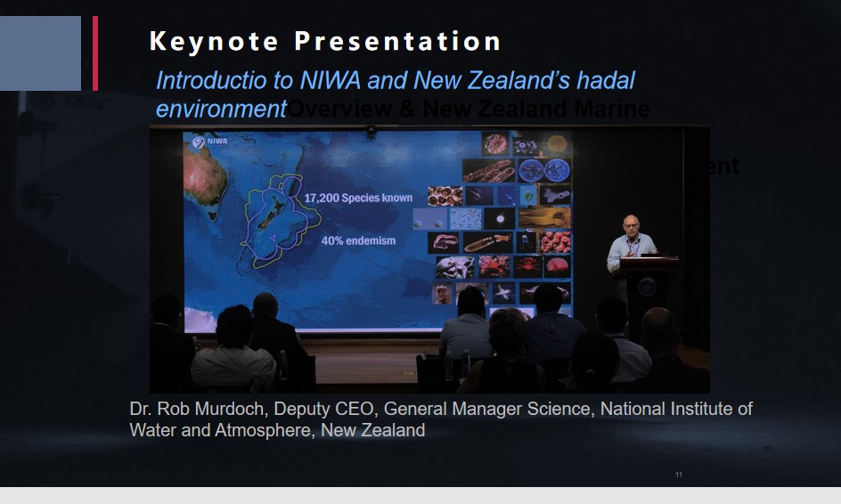Select the gray-blue rectangle in top-left corner
This screenshot has height=504, width=841.
point(40,53)
